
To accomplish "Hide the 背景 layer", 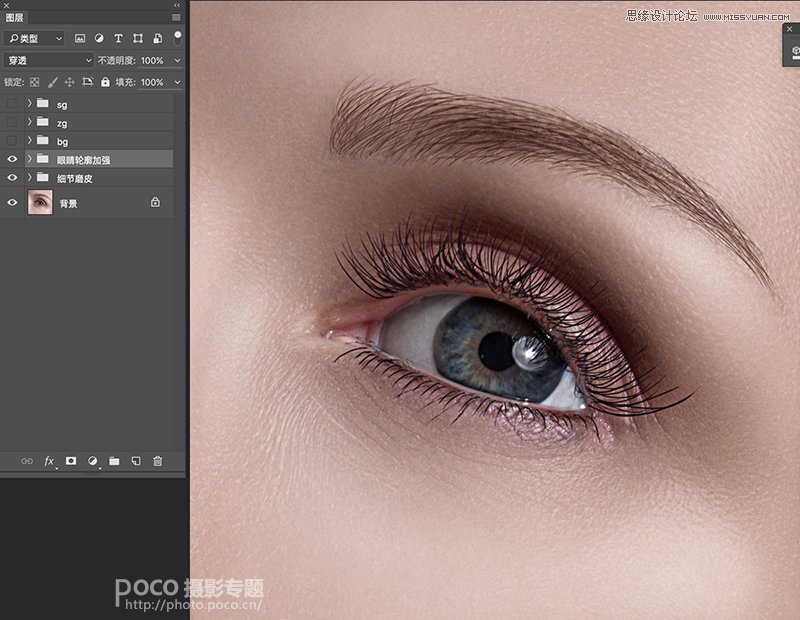I will point(12,203).
